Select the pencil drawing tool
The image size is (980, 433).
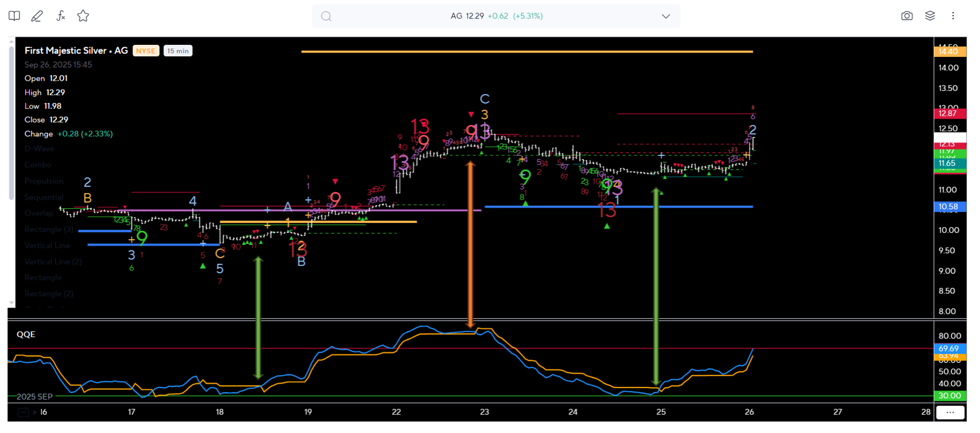click(37, 16)
